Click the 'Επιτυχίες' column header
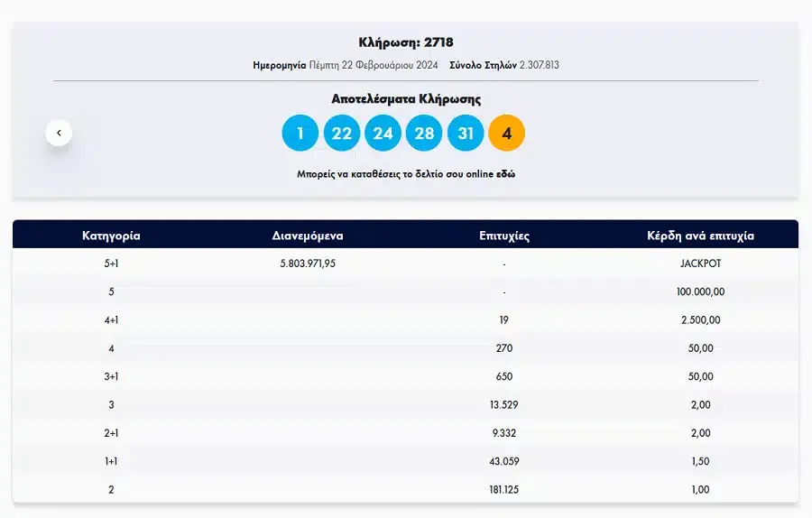The width and height of the screenshot is (812, 518). coord(503,236)
